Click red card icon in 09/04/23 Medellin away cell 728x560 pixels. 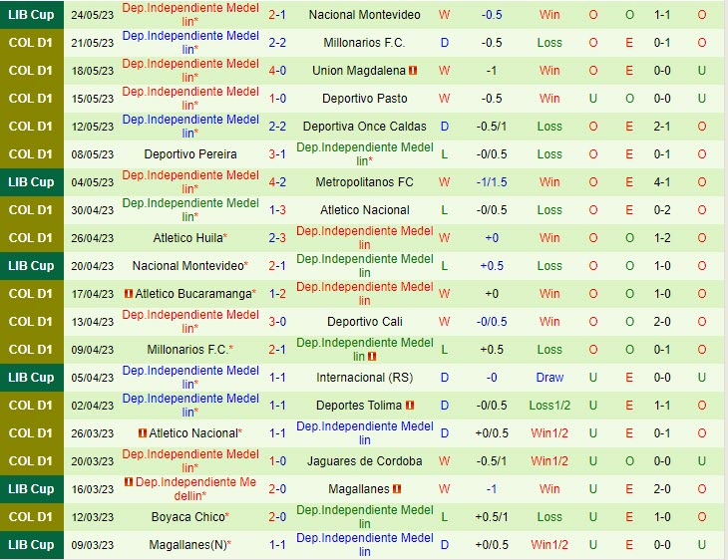coord(371,357)
